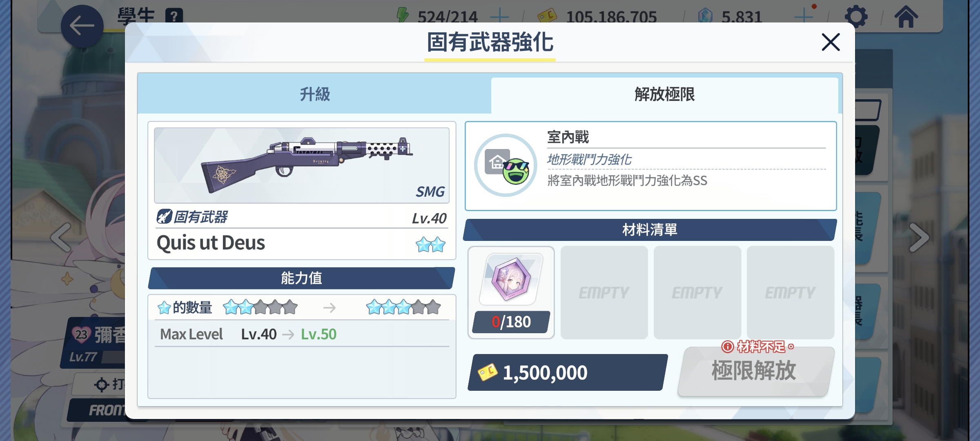Switch to the 升級 tab
The image size is (980, 441).
coord(314,94)
